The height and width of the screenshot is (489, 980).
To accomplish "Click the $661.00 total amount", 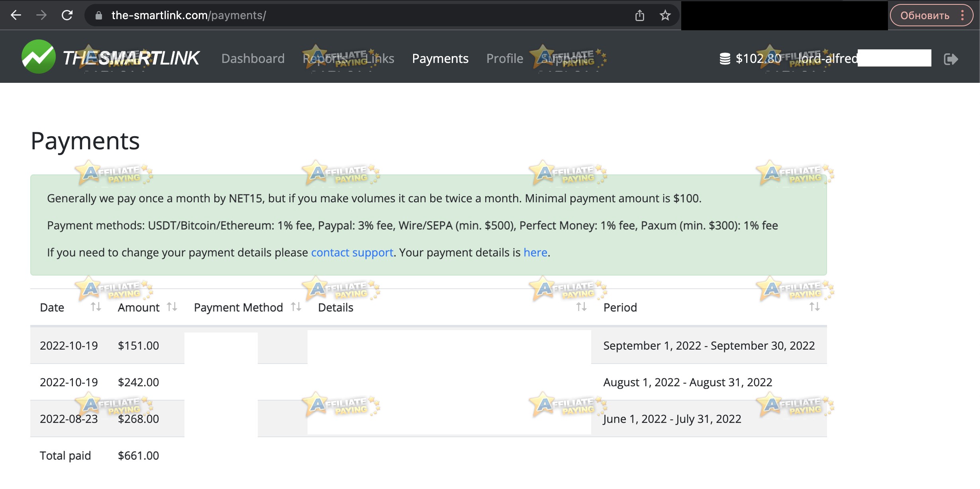I will tap(138, 456).
